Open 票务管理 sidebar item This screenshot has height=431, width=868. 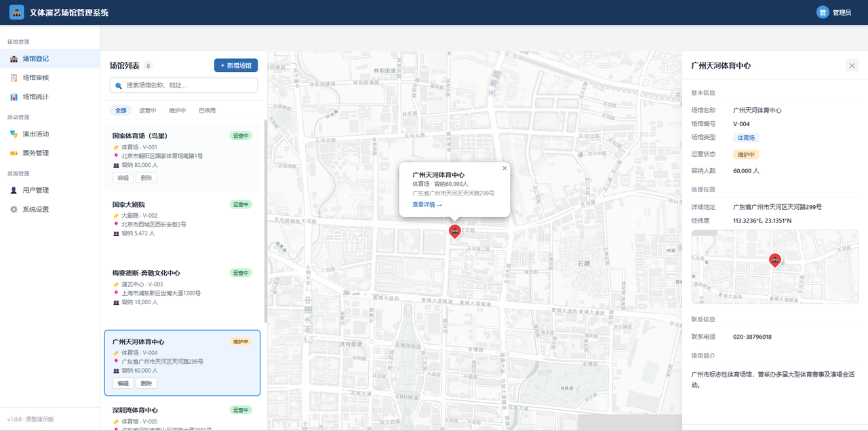click(x=50, y=153)
